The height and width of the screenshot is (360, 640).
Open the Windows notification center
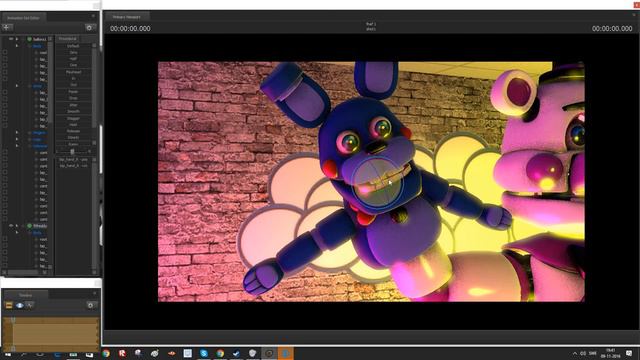[x=629, y=353]
